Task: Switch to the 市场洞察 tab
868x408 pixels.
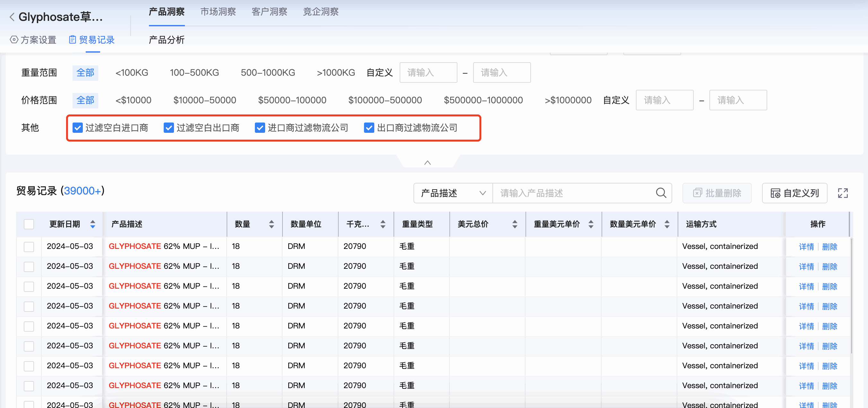Action: point(218,12)
